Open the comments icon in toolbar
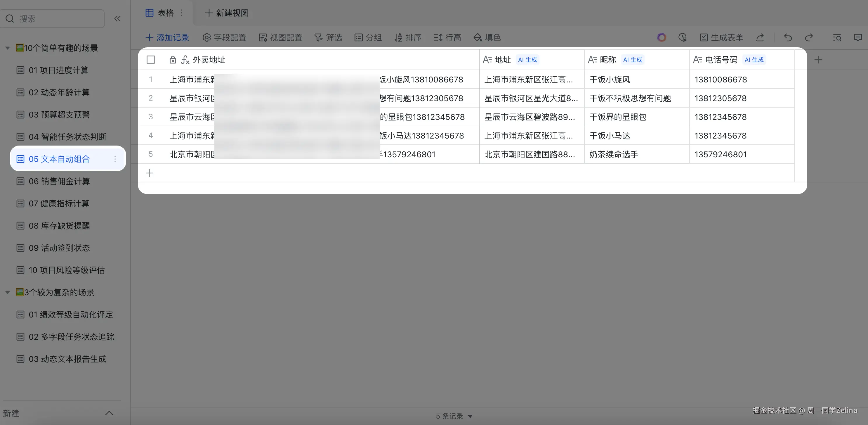Screen dimensions: 868x425 tap(858, 37)
